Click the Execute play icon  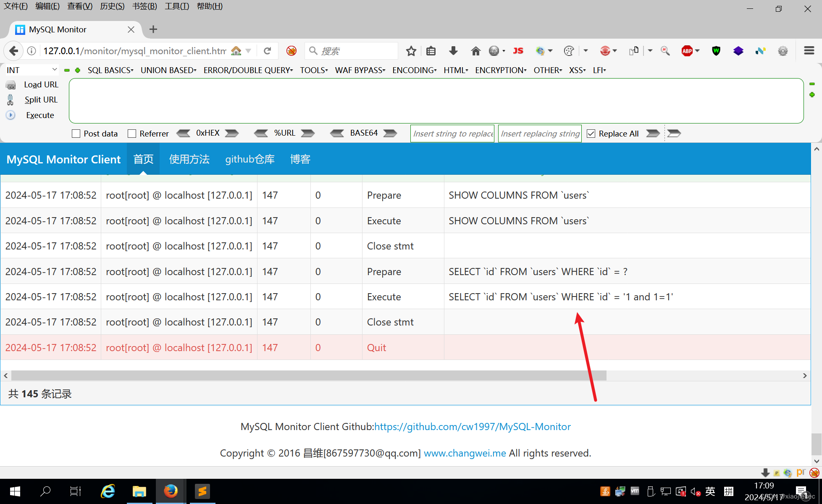10,115
